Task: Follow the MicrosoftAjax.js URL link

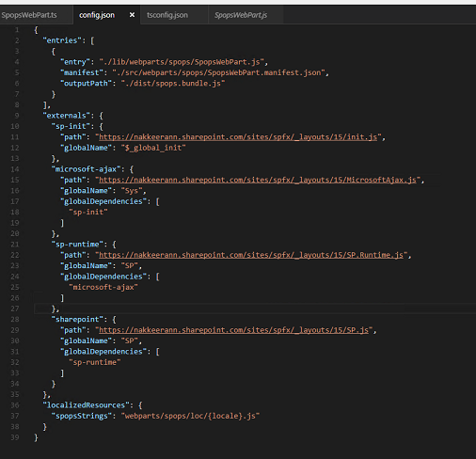Action: pos(258,180)
